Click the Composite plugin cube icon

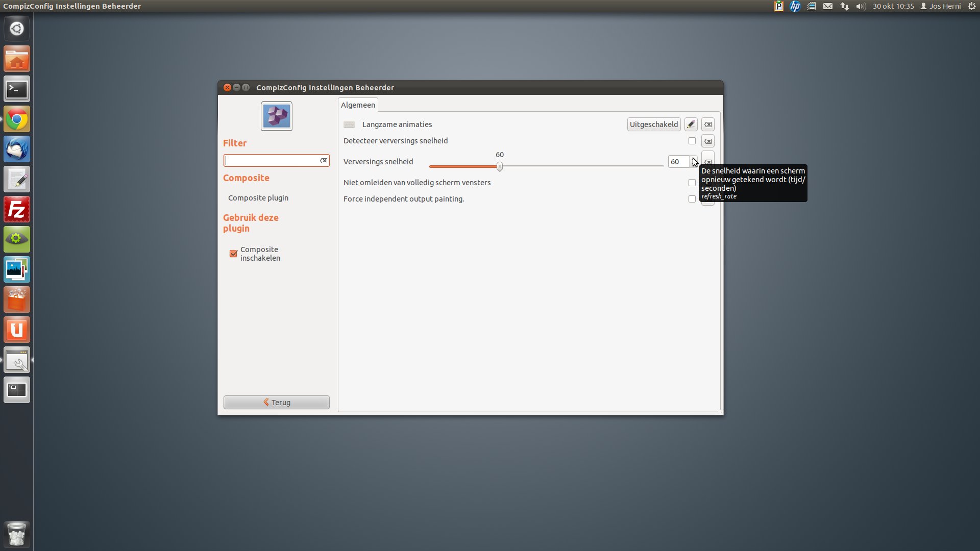pos(277,116)
